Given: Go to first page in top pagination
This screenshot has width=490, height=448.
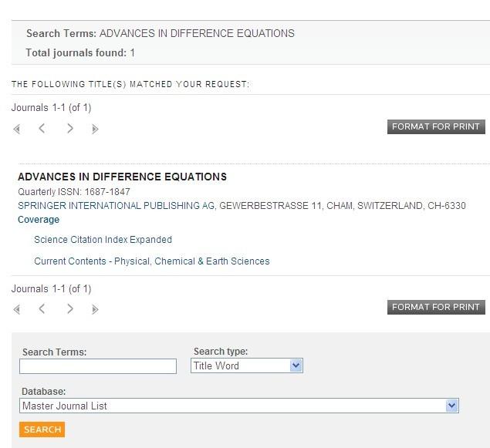Looking at the screenshot, I should pos(17,129).
